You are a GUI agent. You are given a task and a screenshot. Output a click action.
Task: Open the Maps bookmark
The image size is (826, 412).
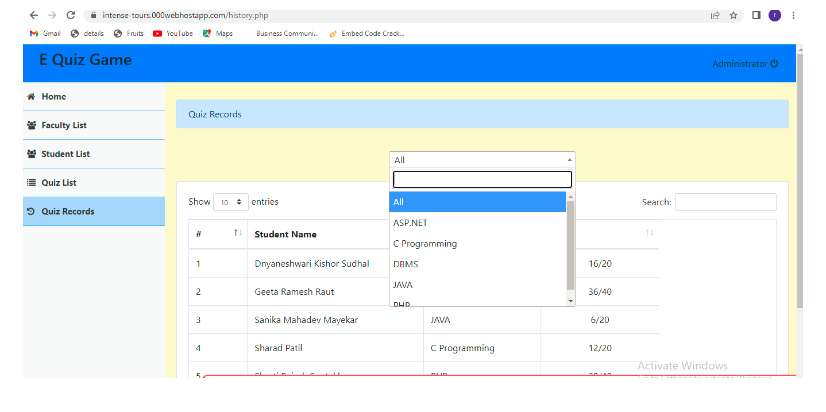pyautogui.click(x=218, y=33)
